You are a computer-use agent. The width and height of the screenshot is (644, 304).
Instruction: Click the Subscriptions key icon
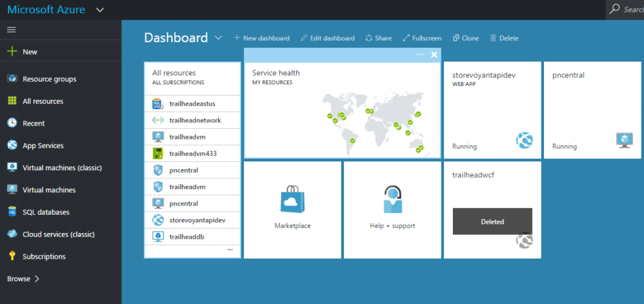pos(13,256)
